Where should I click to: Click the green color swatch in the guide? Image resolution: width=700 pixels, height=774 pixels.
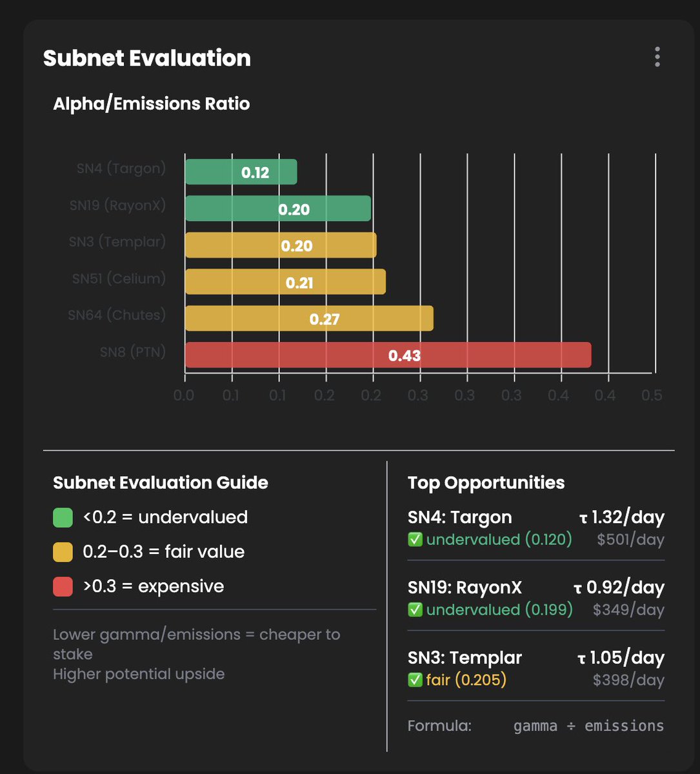(62, 517)
